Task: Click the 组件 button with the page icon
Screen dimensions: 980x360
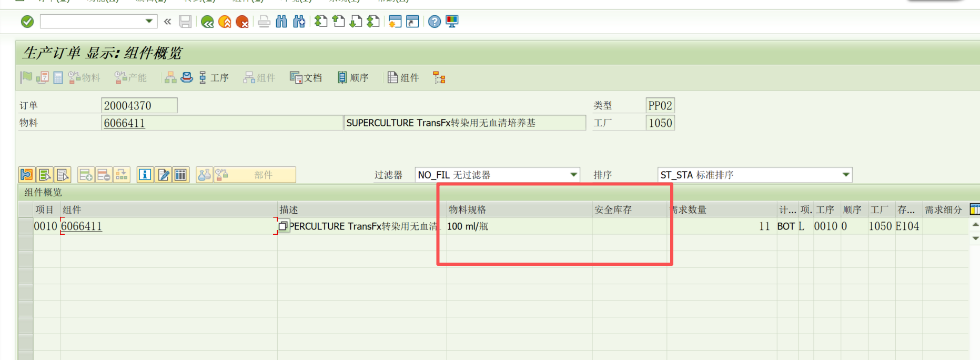Action: pyautogui.click(x=403, y=78)
